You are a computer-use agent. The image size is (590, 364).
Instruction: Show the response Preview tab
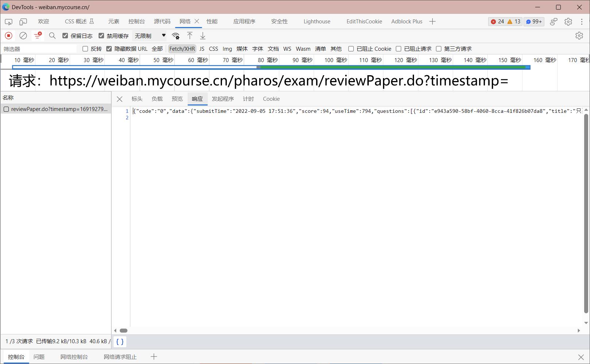click(x=177, y=99)
